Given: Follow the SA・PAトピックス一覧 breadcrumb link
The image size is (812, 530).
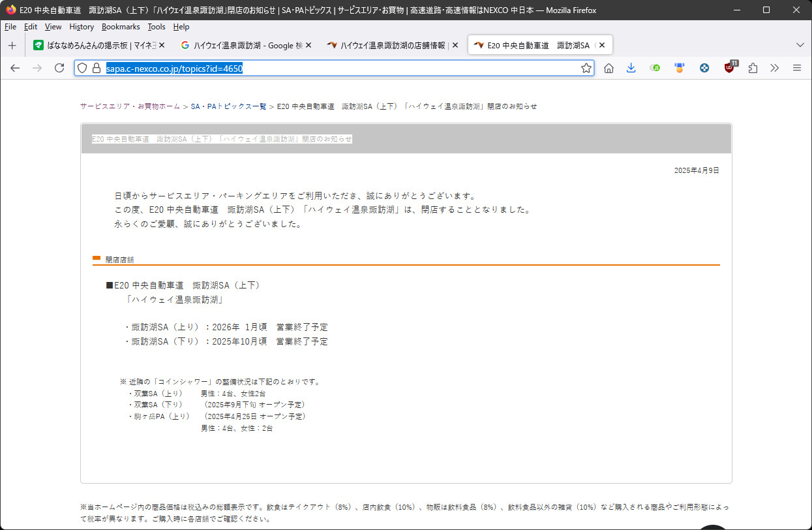Looking at the screenshot, I should coord(228,106).
